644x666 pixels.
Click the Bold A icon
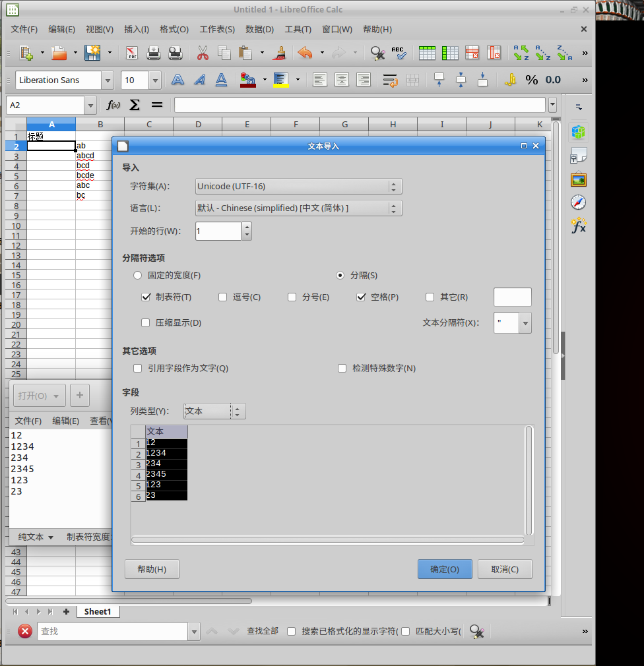[177, 80]
